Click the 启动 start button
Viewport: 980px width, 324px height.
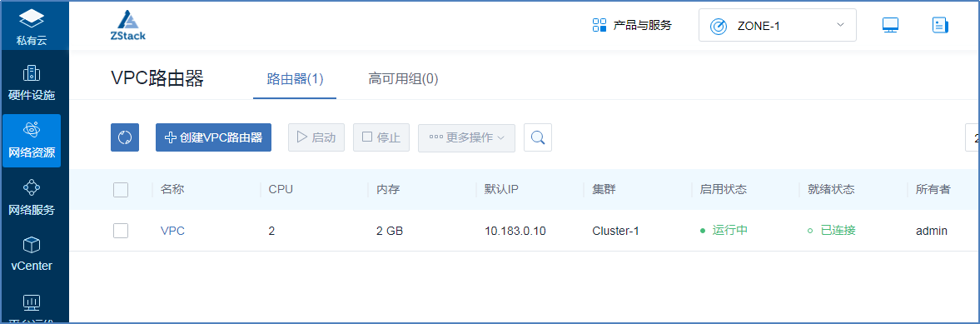click(x=316, y=137)
